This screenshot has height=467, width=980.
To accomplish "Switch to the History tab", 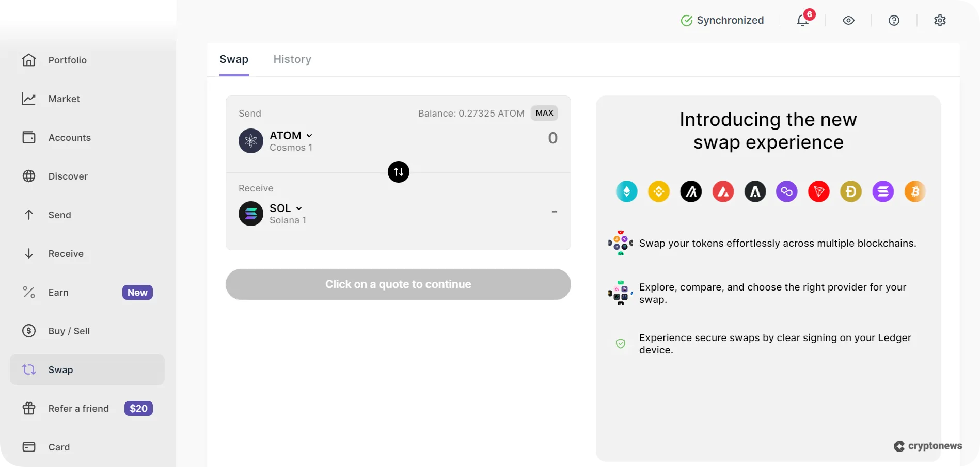I will coord(292,59).
